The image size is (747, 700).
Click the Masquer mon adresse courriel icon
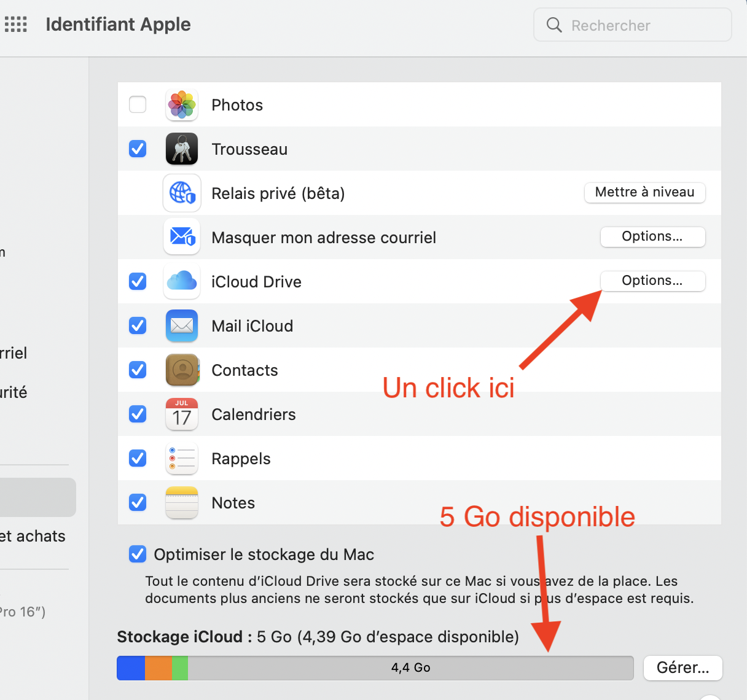182,237
